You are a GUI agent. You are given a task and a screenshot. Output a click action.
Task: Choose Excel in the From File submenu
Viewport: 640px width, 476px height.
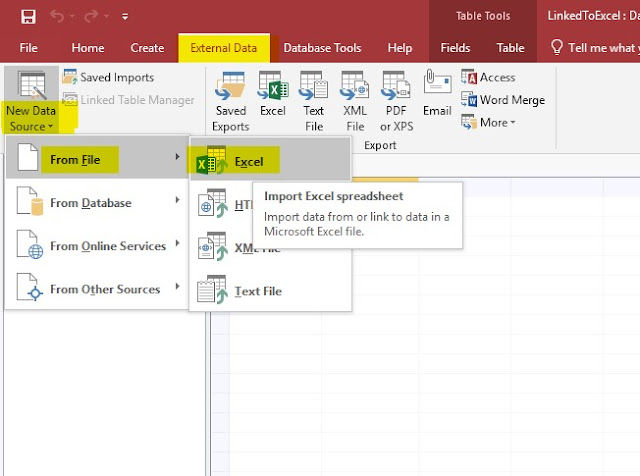point(270,160)
